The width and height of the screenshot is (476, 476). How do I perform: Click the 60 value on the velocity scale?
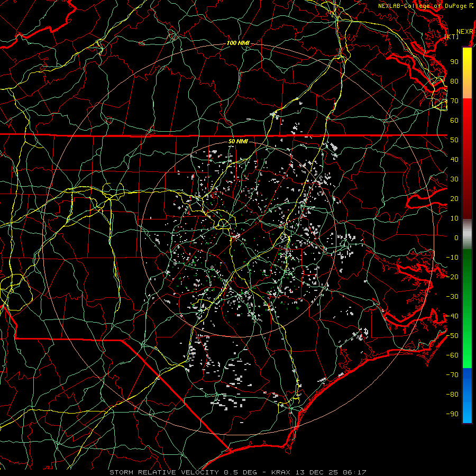[x=454, y=120]
